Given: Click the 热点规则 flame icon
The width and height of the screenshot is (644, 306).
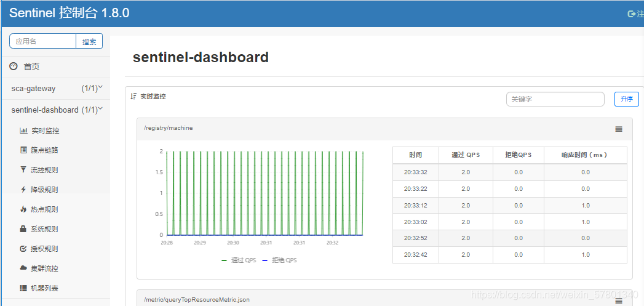Looking at the screenshot, I should 23,209.
